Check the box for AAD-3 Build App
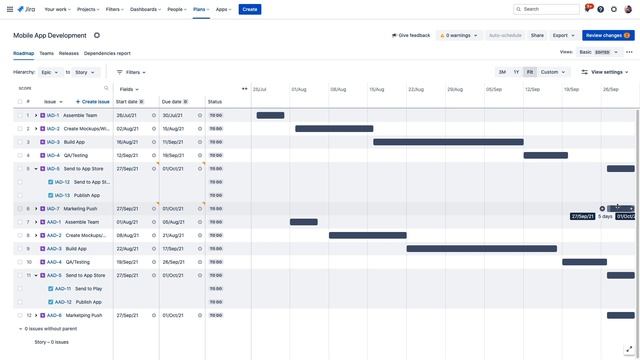The height and width of the screenshot is (360, 640). 20,249
